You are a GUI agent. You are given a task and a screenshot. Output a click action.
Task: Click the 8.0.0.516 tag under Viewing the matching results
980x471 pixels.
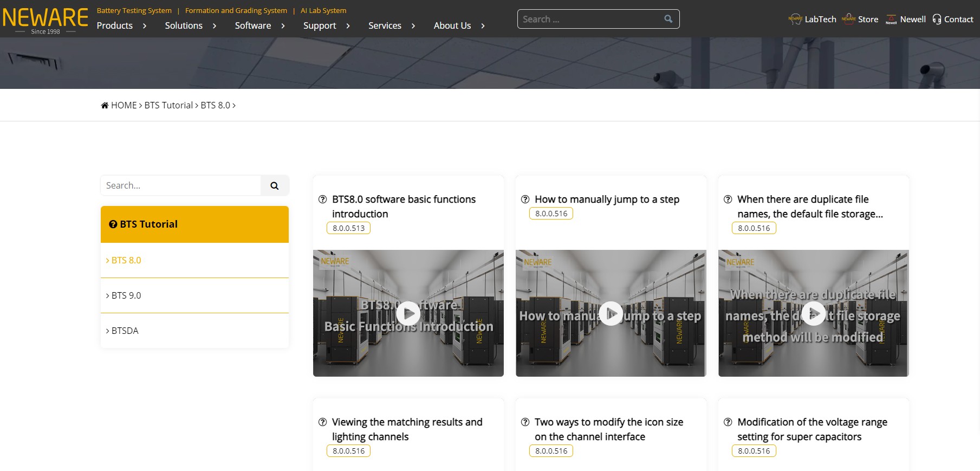[x=349, y=451]
